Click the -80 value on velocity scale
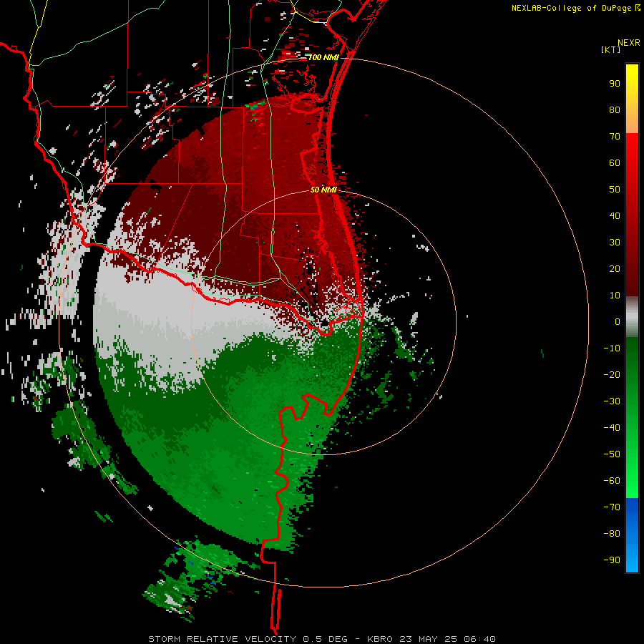 612,534
